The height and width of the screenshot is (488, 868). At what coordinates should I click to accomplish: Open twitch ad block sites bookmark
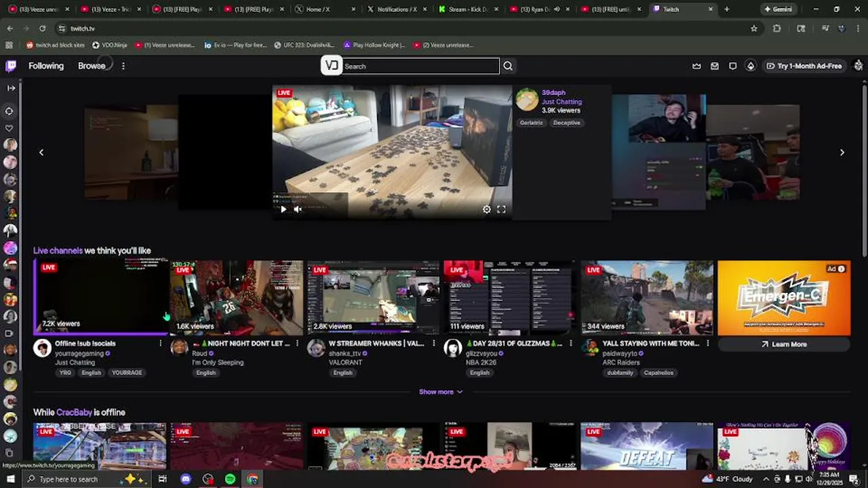tap(56, 45)
